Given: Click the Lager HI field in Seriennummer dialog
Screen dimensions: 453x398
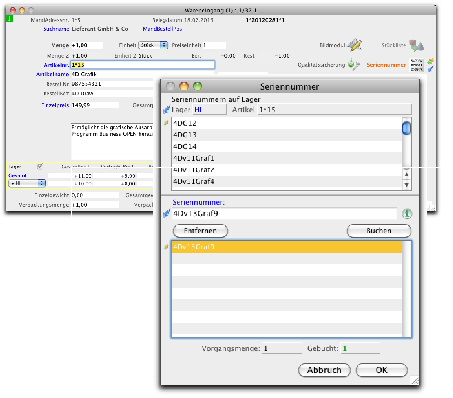Looking at the screenshot, I should click(x=210, y=109).
